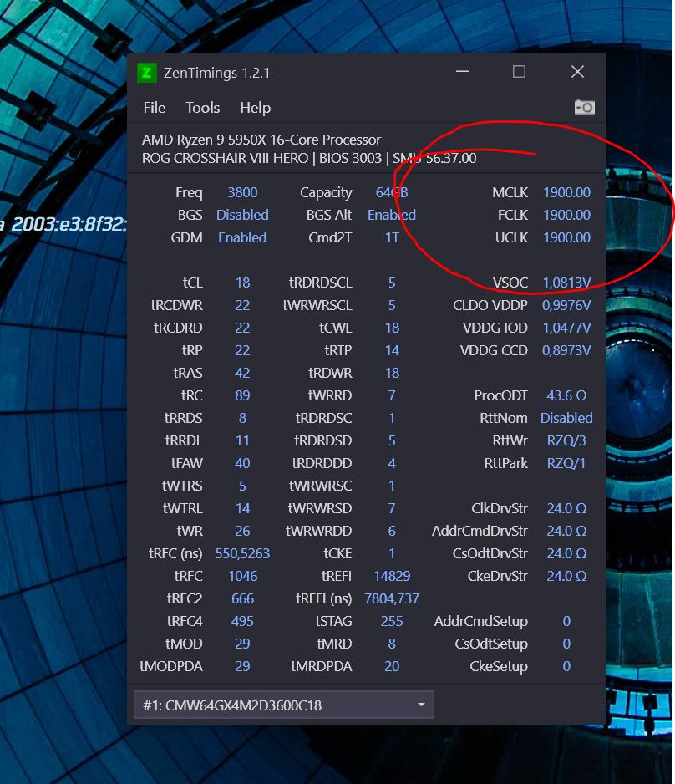Click the FCLK frequency reading

(x=566, y=215)
